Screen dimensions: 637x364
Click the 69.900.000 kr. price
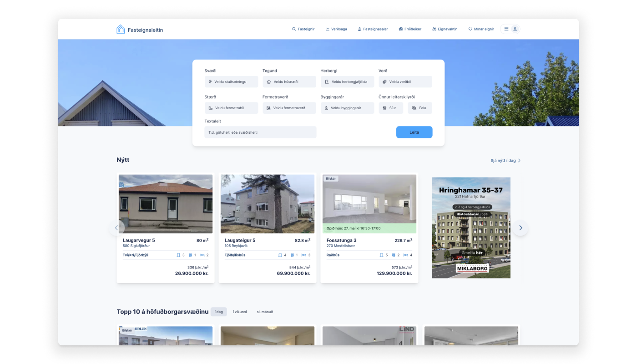tap(293, 273)
